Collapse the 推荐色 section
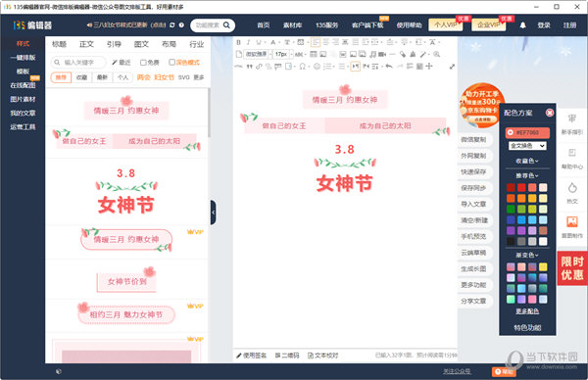The height and width of the screenshot is (380, 588). tap(527, 175)
